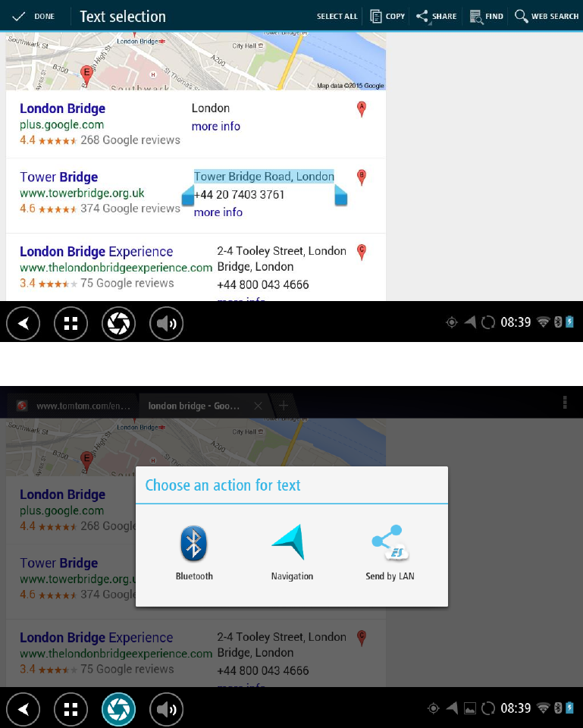This screenshot has height=728, width=583.
Task: Tap highlighted shutter icon in bottom bar
Action: pyautogui.click(x=118, y=710)
